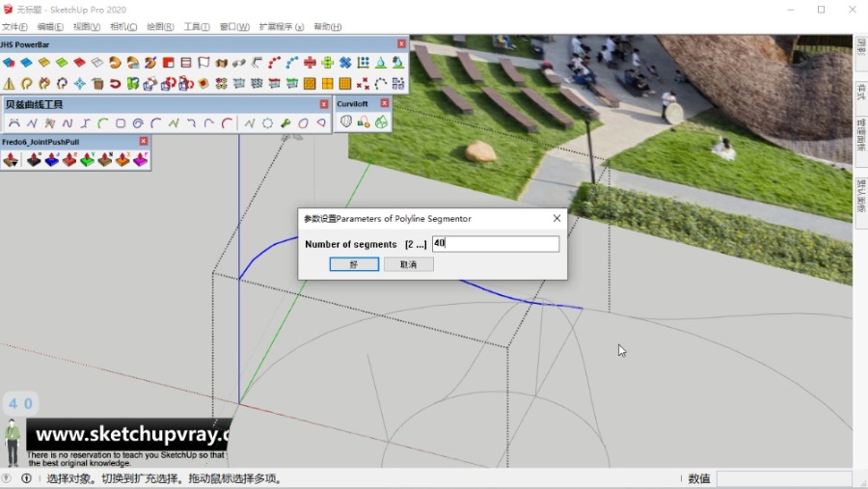Viewport: 868px width, 489px height.
Task: Select the Curviloft loft along path icon
Action: coord(364,122)
